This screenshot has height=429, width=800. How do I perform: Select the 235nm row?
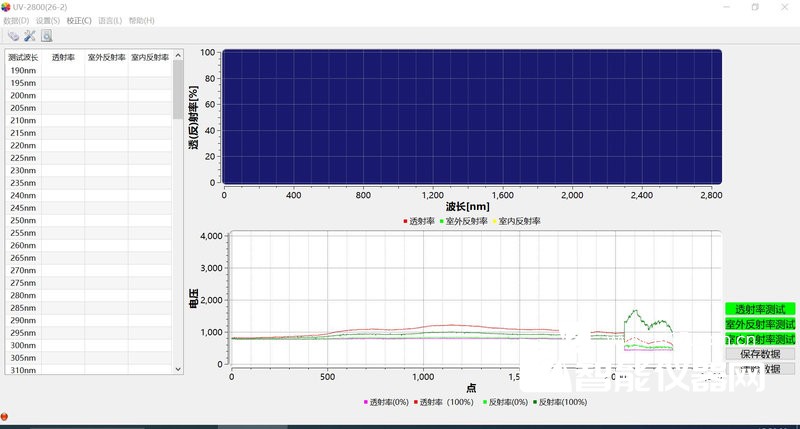(89, 183)
